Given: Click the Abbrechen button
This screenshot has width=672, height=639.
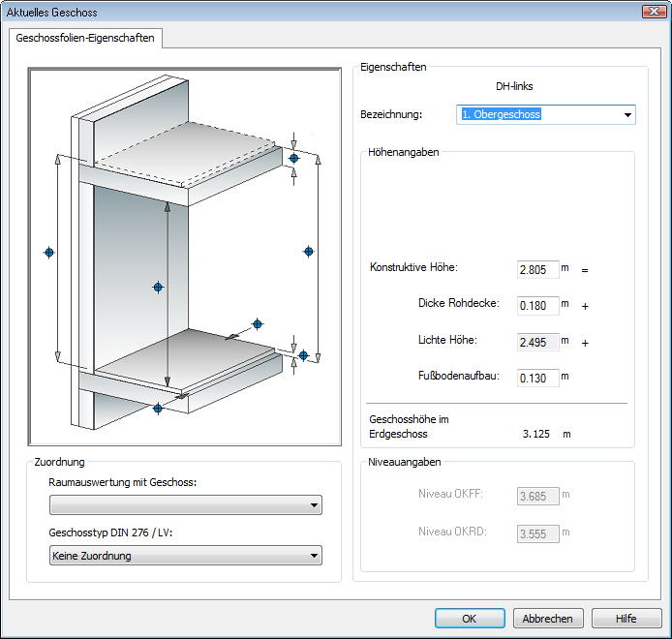Looking at the screenshot, I should pos(548,619).
